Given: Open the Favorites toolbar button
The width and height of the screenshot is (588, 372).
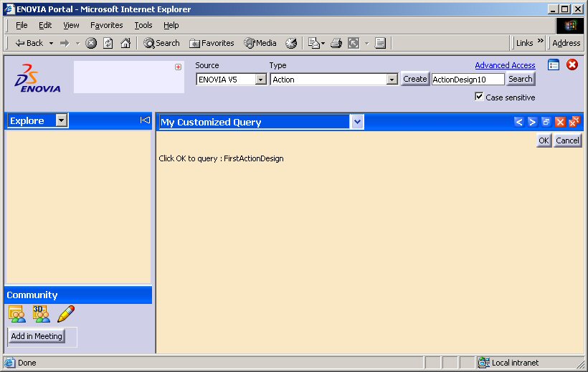Looking at the screenshot, I should tap(212, 43).
